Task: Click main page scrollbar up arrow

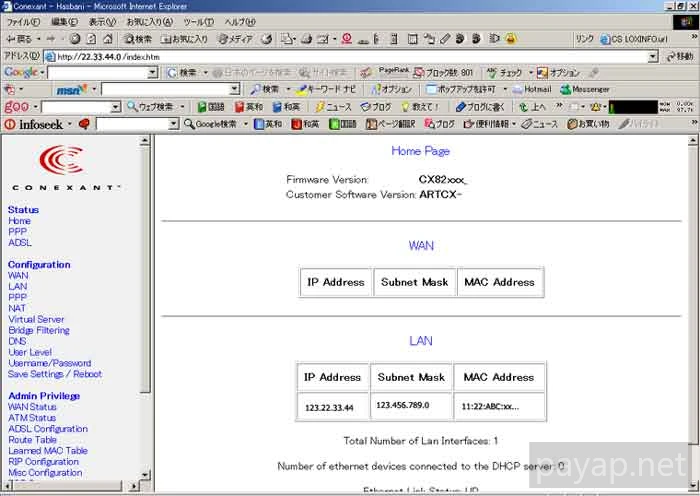Action: (x=692, y=141)
